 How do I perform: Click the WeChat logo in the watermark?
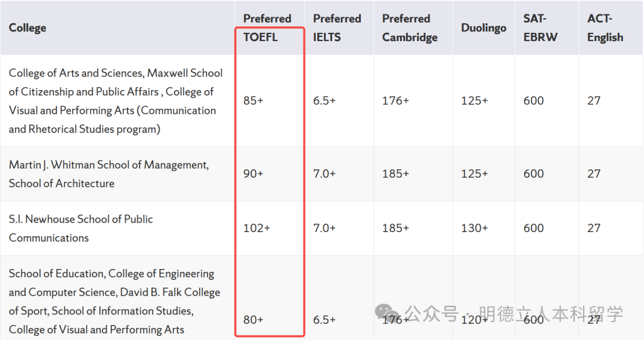point(387,313)
